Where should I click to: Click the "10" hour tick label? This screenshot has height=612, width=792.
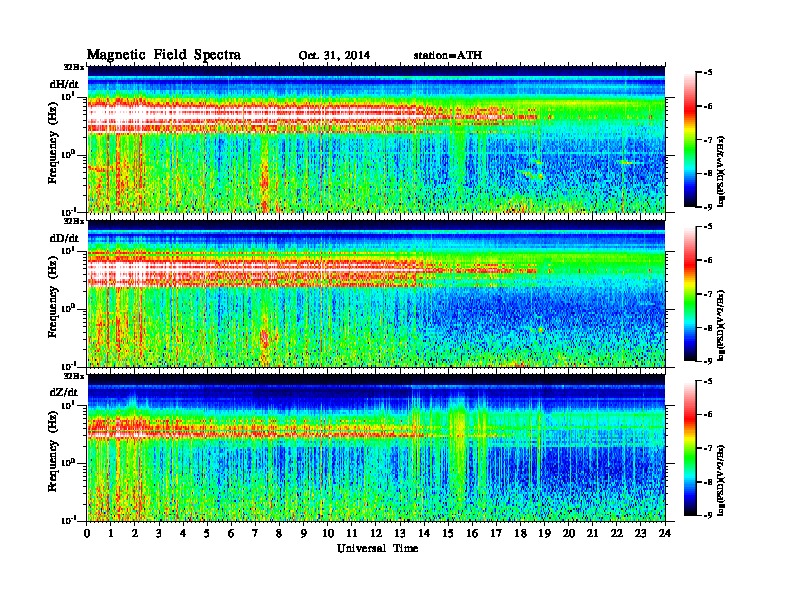328,533
